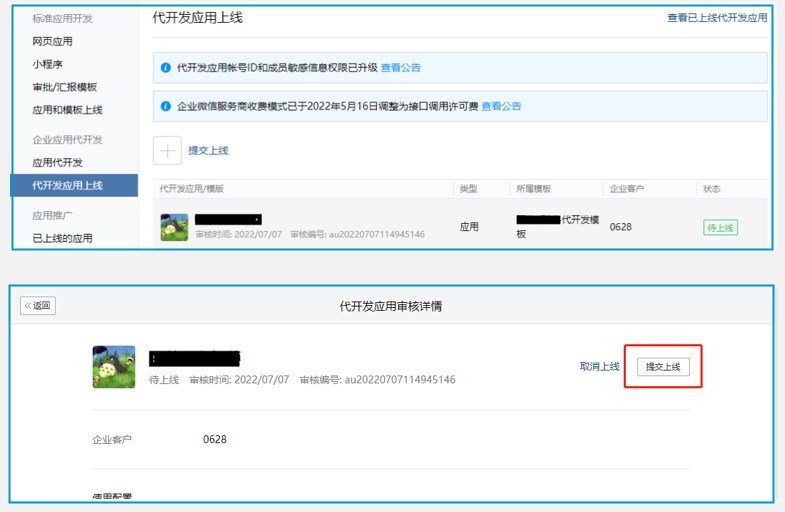Image resolution: width=785 pixels, height=512 pixels.
Task: Open the 查看已上线代开发应用 link
Action: click(x=717, y=18)
